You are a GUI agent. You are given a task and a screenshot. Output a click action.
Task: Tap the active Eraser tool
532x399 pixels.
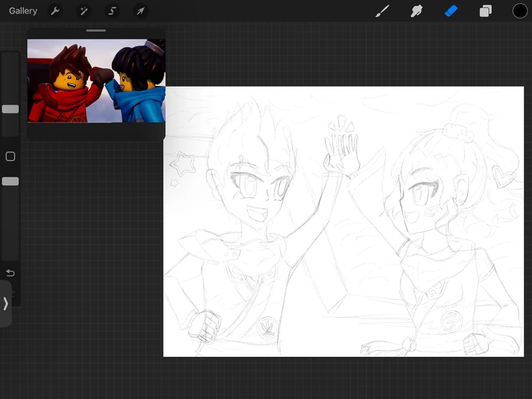click(451, 11)
